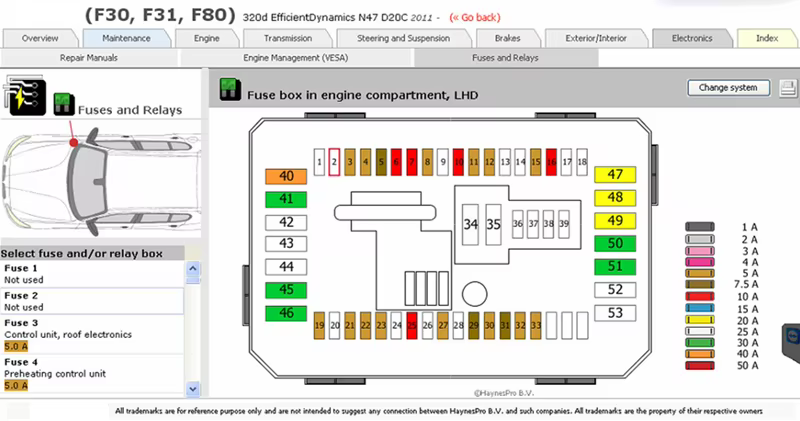Click the scroll up arrow in the fuse list
This screenshot has width=800, height=421.
[x=192, y=268]
